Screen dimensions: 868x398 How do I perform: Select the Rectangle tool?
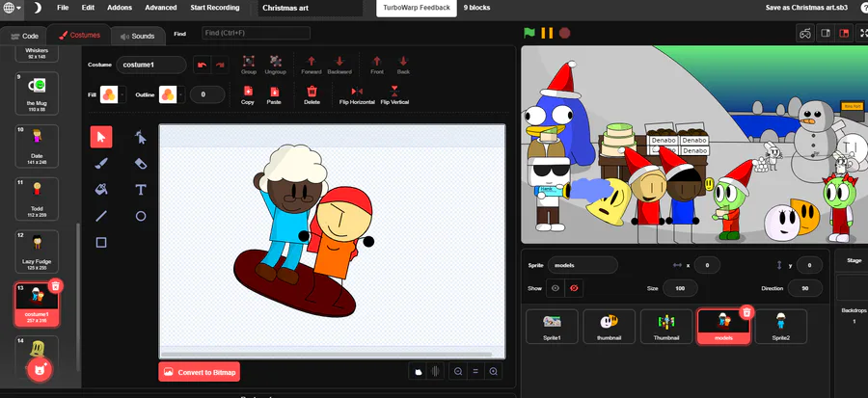pos(101,243)
